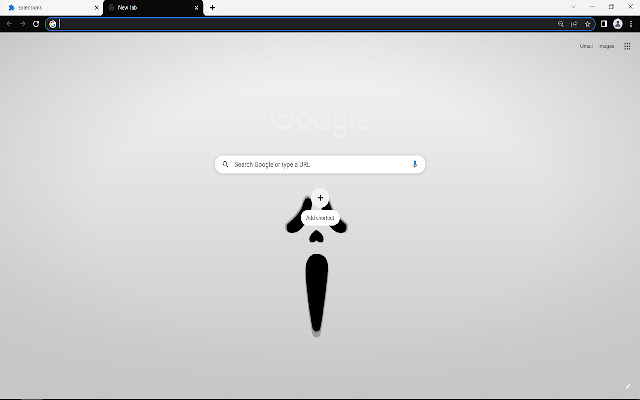Image resolution: width=640 pixels, height=400 pixels.
Task: Go back with the back arrow
Action: tap(9, 24)
